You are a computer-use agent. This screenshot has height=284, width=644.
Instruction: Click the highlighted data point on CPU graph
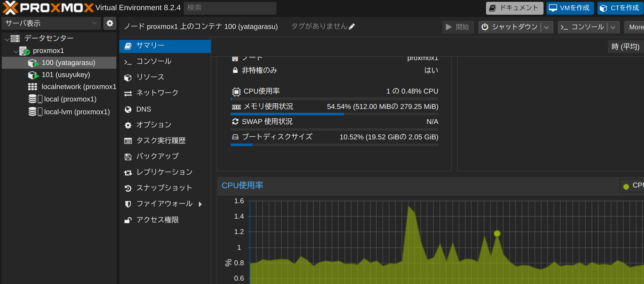497,234
